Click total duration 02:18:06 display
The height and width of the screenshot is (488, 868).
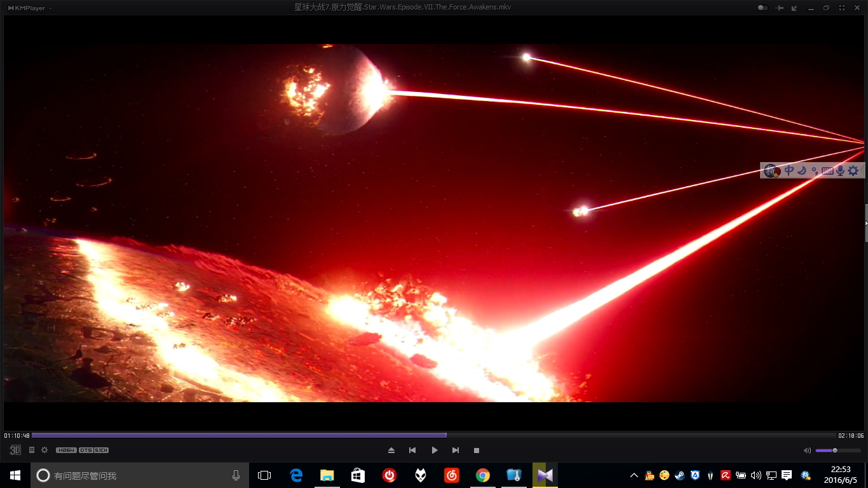[851, 436]
